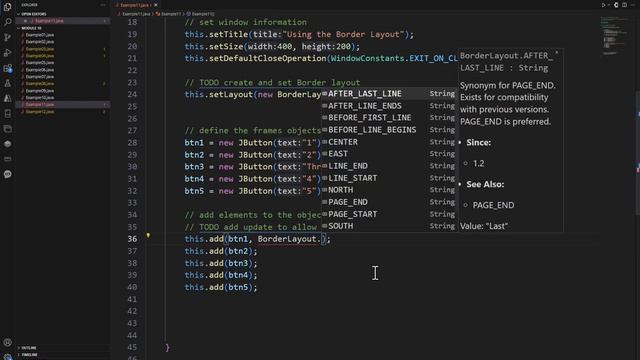Choose LINE_START from autocomplete list
This screenshot has height=360, width=640.
point(389,178)
